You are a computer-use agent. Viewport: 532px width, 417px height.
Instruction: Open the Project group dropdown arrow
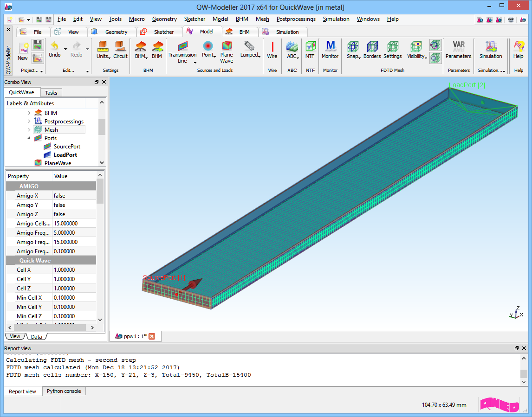[x=41, y=71]
